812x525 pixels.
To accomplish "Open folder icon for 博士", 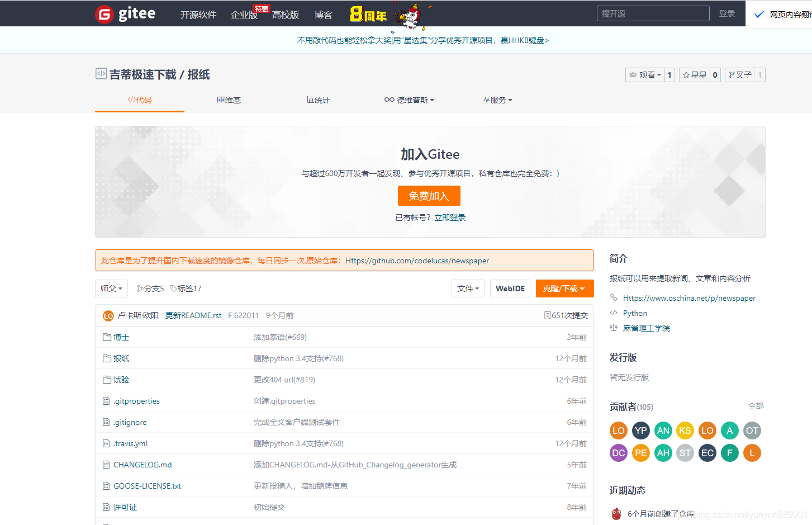I will [107, 337].
